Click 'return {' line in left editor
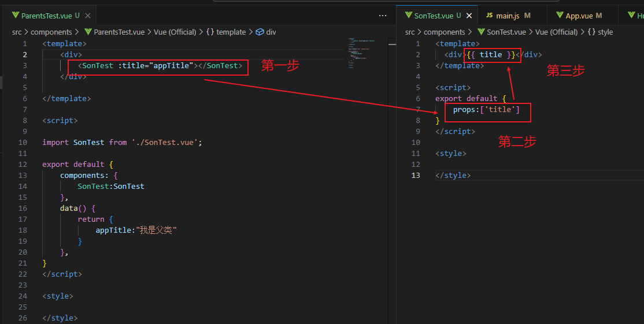Image resolution: width=644 pixels, height=324 pixels. [95, 219]
